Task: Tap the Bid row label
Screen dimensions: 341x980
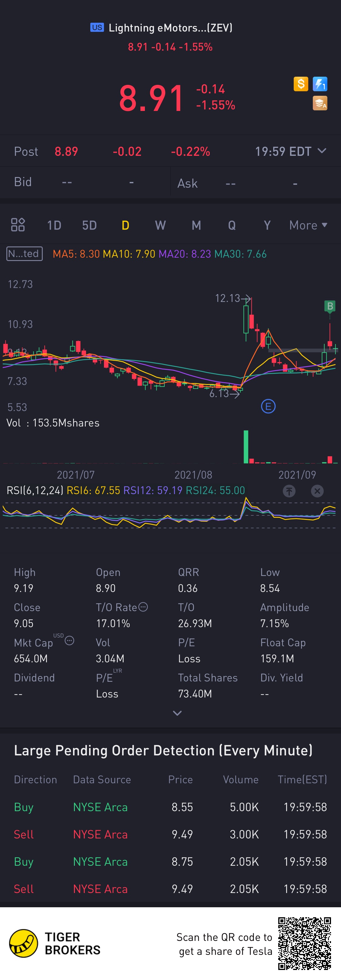Action: [x=23, y=182]
